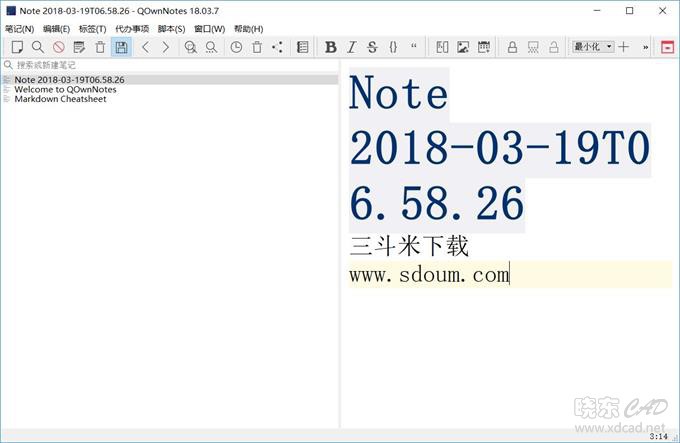Click the line 'www.sdoum.com' in editor

pyautogui.click(x=429, y=275)
